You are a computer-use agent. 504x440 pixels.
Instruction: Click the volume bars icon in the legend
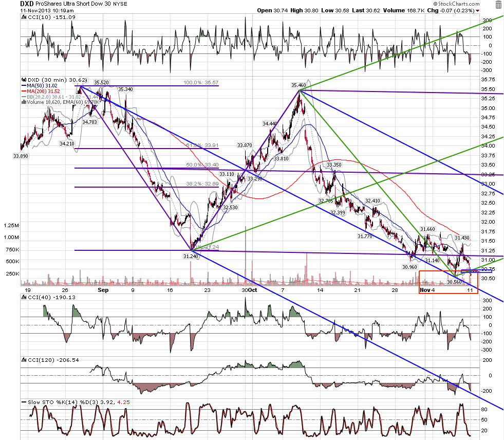[x=24, y=102]
